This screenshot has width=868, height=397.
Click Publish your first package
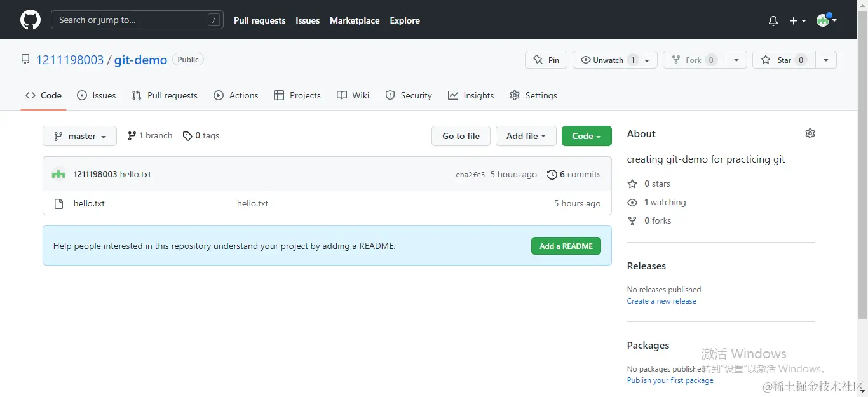[670, 380]
